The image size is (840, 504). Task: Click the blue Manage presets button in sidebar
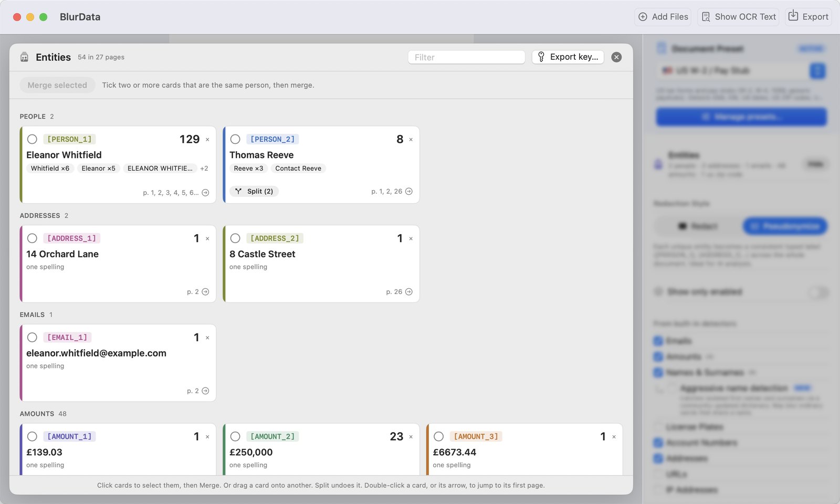(741, 117)
